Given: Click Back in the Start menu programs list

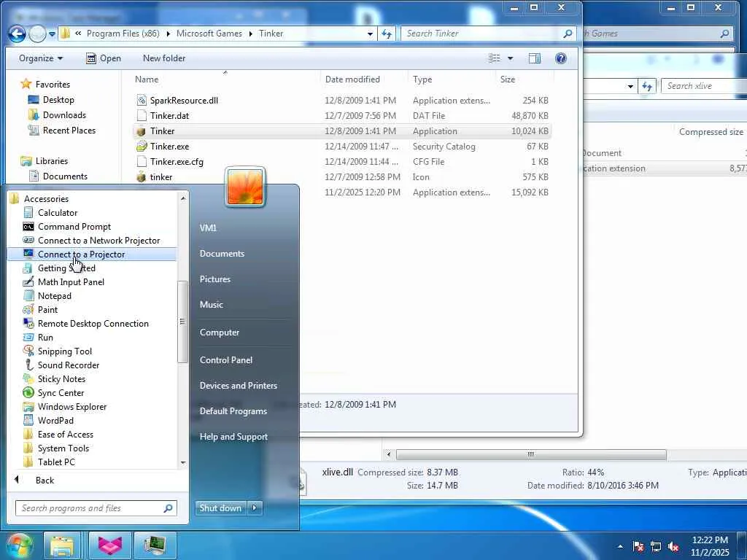Looking at the screenshot, I should click(44, 481).
